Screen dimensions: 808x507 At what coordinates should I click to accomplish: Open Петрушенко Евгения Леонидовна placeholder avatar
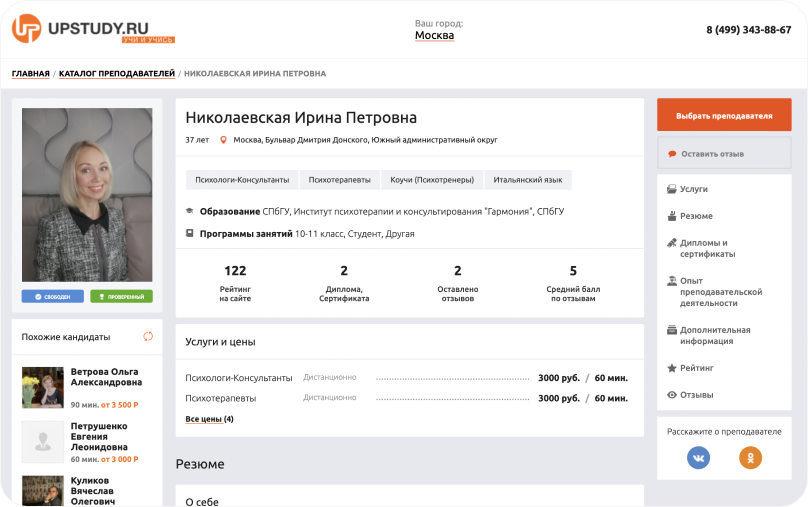point(43,442)
